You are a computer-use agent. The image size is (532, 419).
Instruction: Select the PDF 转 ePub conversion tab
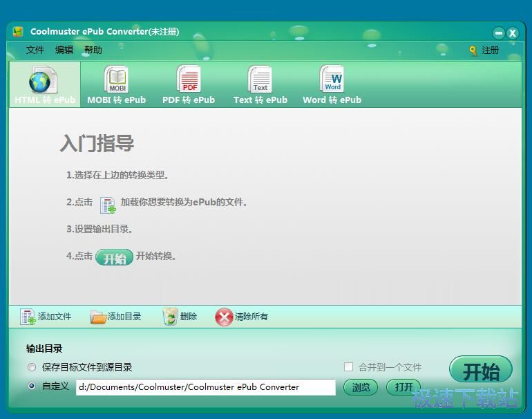coord(189,84)
